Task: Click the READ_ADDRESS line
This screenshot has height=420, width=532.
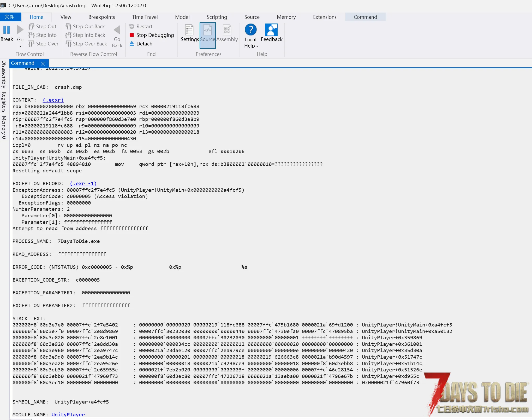Action: pos(59,254)
